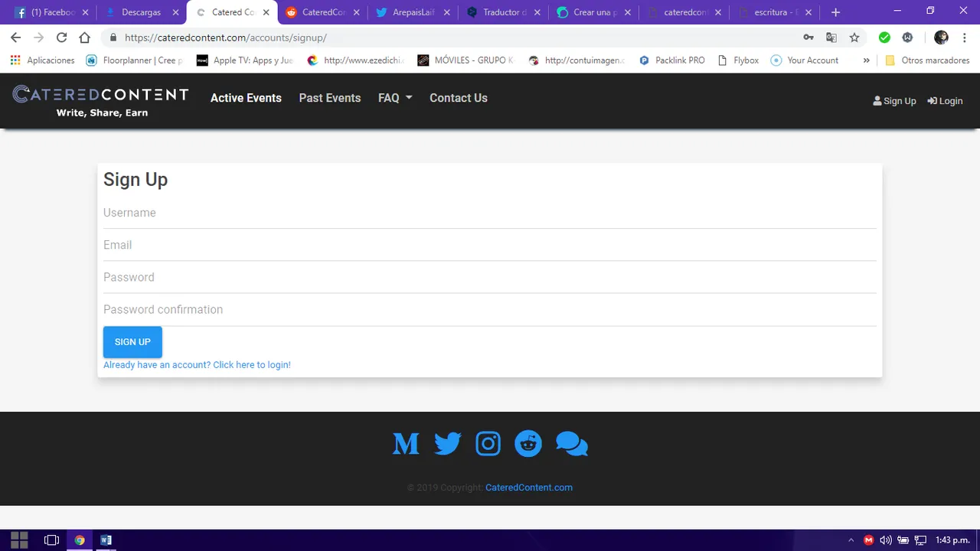
Task: Switch to the escritura tab
Action: coord(773,12)
